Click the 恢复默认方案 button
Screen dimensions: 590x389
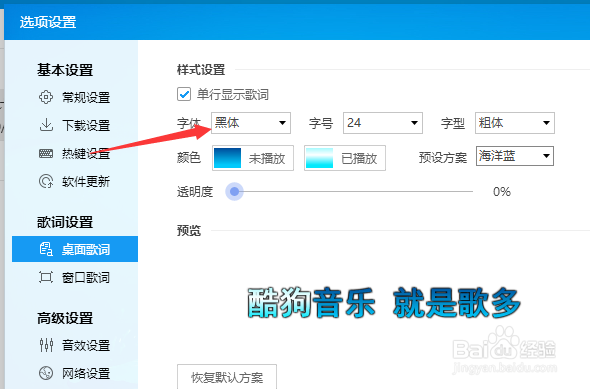pos(227,377)
